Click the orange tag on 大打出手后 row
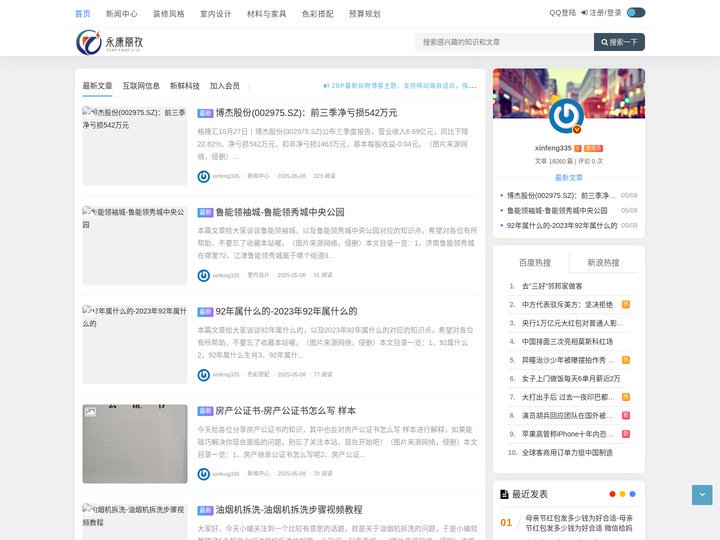This screenshot has width=720, height=540. [x=625, y=397]
